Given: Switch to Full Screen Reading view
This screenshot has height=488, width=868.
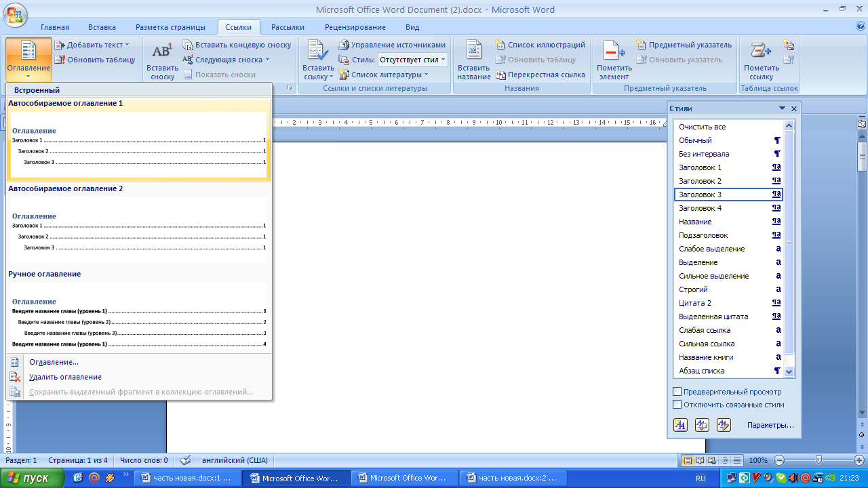Looking at the screenshot, I should [x=700, y=460].
